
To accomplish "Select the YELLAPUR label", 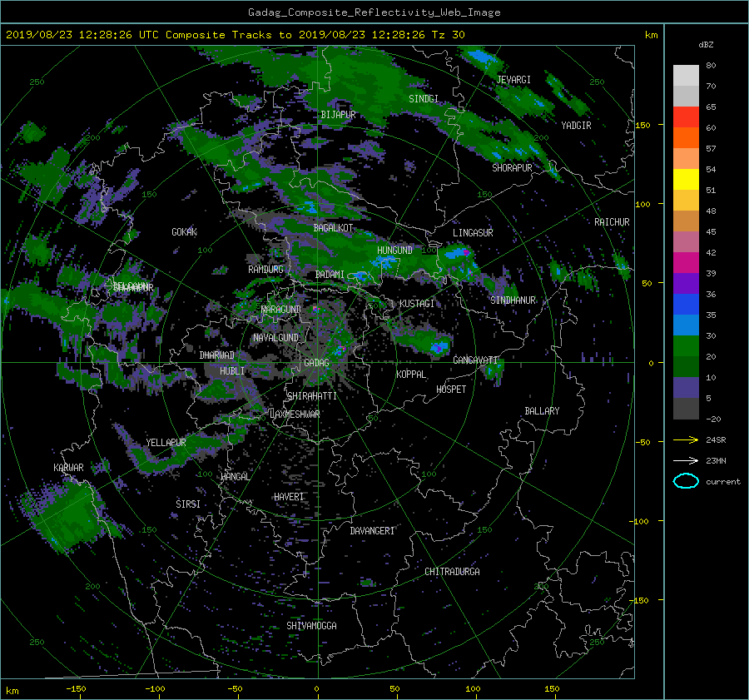I will [x=166, y=443].
